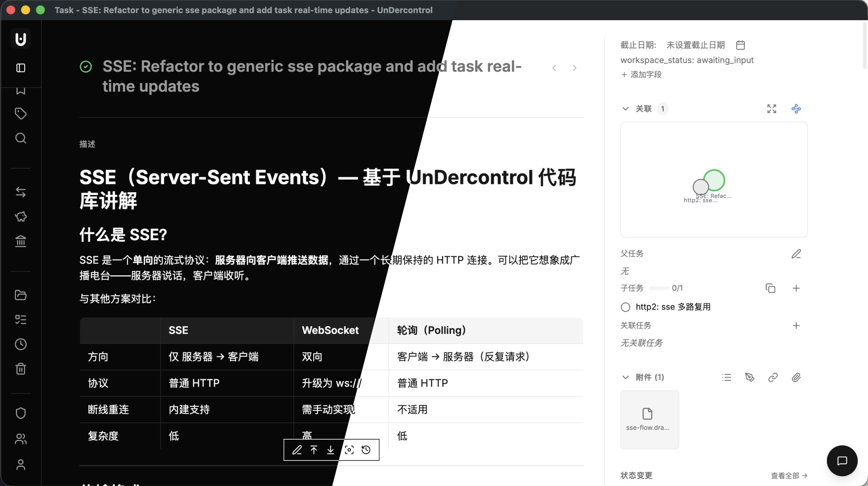Click the pencil edit icon in floating toolbar

(x=297, y=450)
